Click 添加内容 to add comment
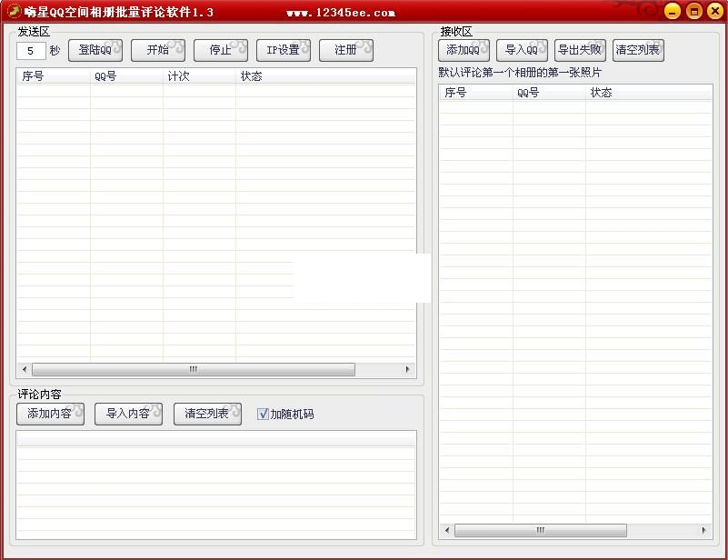Image resolution: width=728 pixels, height=560 pixels. pyautogui.click(x=50, y=414)
